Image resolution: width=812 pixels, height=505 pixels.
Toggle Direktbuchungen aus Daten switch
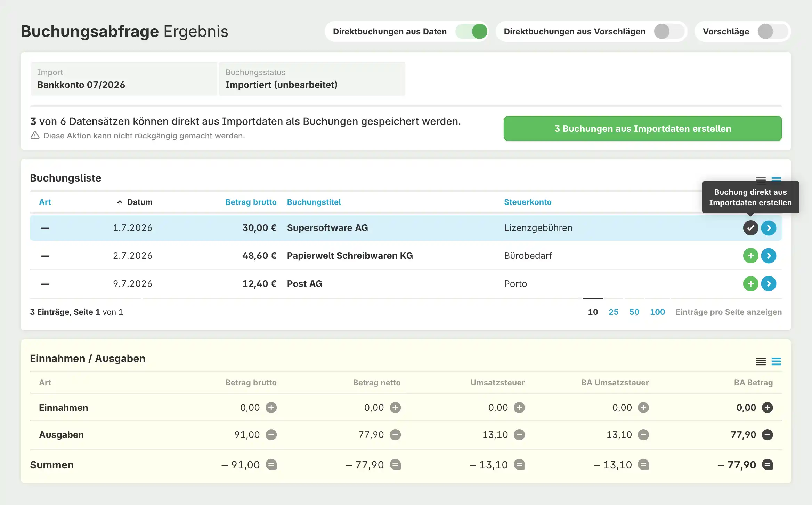click(x=472, y=32)
